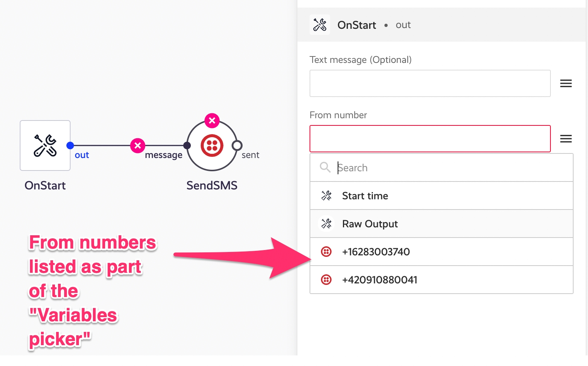Image resolution: width=588 pixels, height=366 pixels.
Task: Open variables menu for Text message field
Action: tap(566, 83)
